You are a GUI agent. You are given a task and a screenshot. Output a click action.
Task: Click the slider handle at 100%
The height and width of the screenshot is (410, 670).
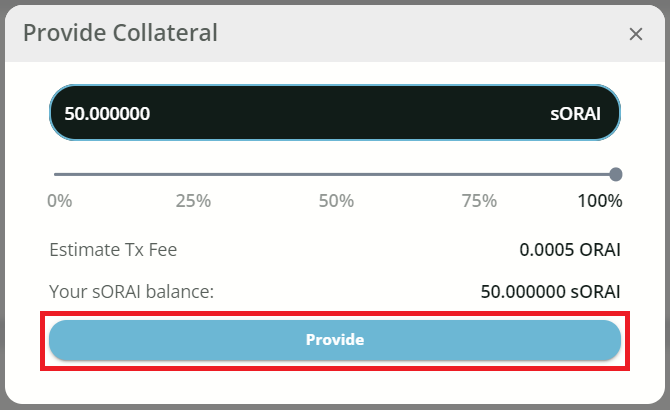616,174
